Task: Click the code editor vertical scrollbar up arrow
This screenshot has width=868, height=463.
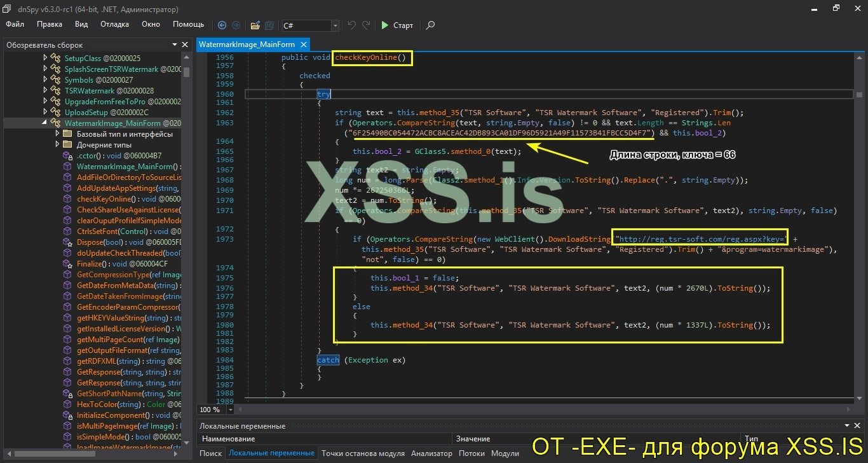Action: coord(858,58)
